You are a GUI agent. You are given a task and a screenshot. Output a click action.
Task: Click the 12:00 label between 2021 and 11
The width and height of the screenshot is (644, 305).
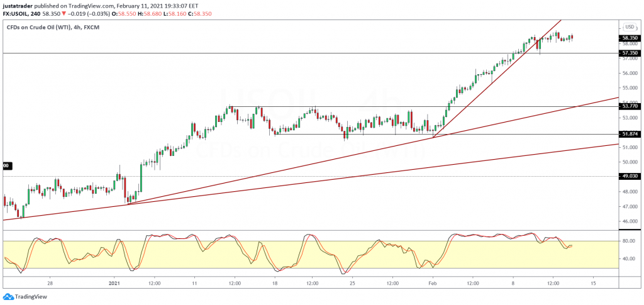click(154, 283)
